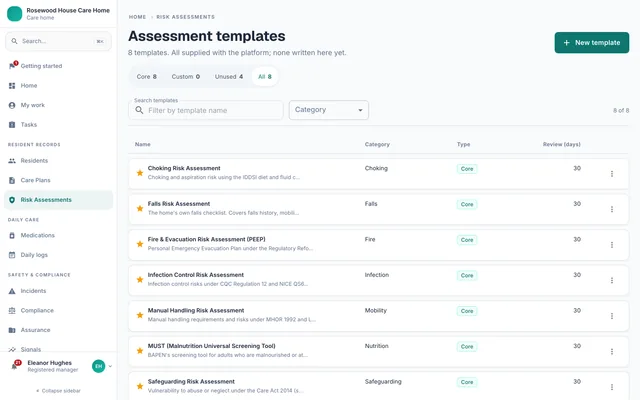
Task: Click the Risk Assessments shield icon
Action: [12, 200]
